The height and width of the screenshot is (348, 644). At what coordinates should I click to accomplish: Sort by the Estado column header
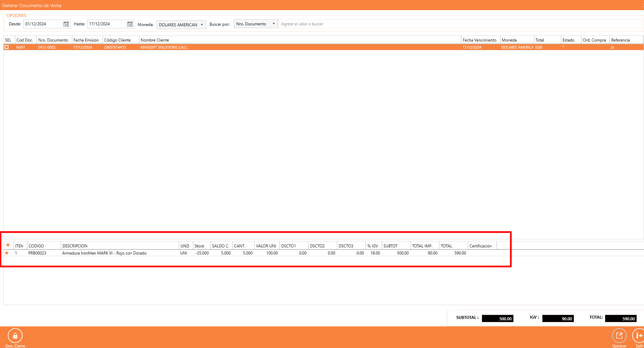click(571, 40)
